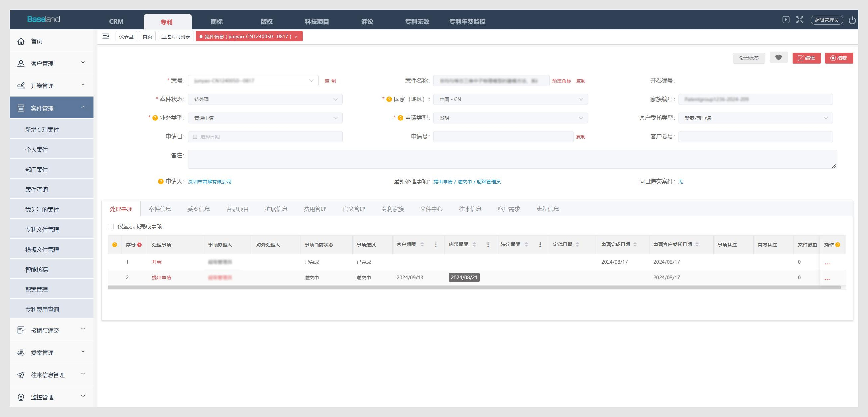Open the 案件信息 detail tab
868x417 pixels.
coord(160,209)
